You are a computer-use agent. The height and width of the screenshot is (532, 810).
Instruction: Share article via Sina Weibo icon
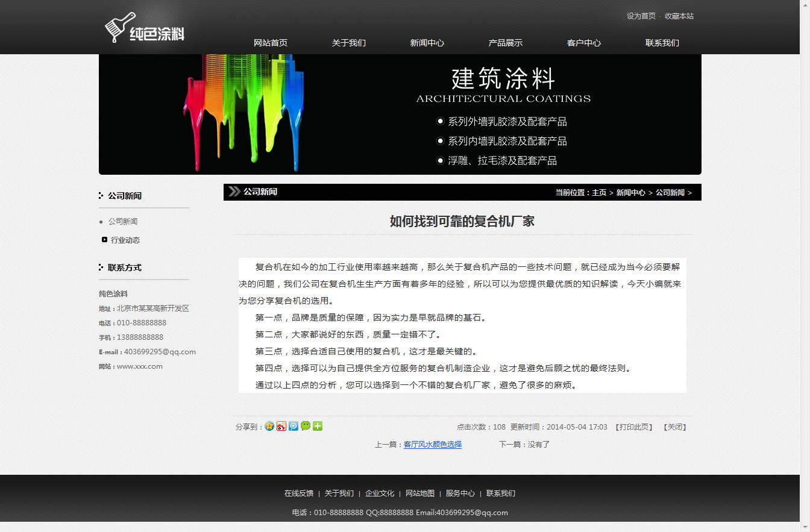281,426
